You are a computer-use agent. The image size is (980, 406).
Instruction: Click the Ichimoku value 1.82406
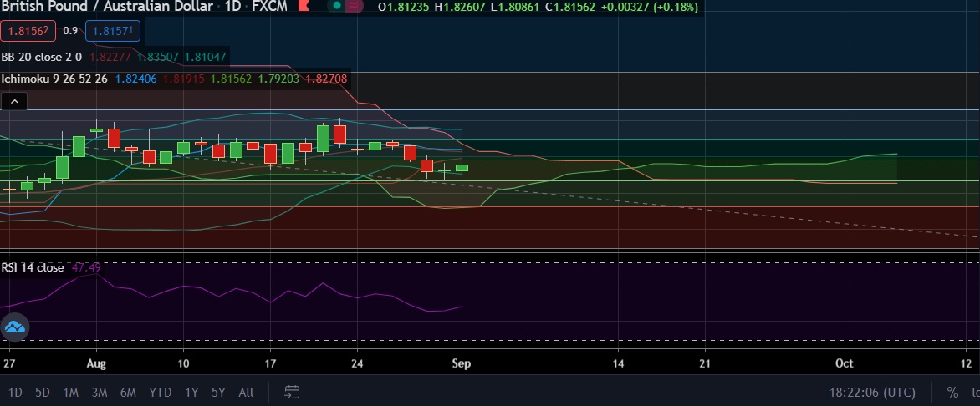[136, 79]
